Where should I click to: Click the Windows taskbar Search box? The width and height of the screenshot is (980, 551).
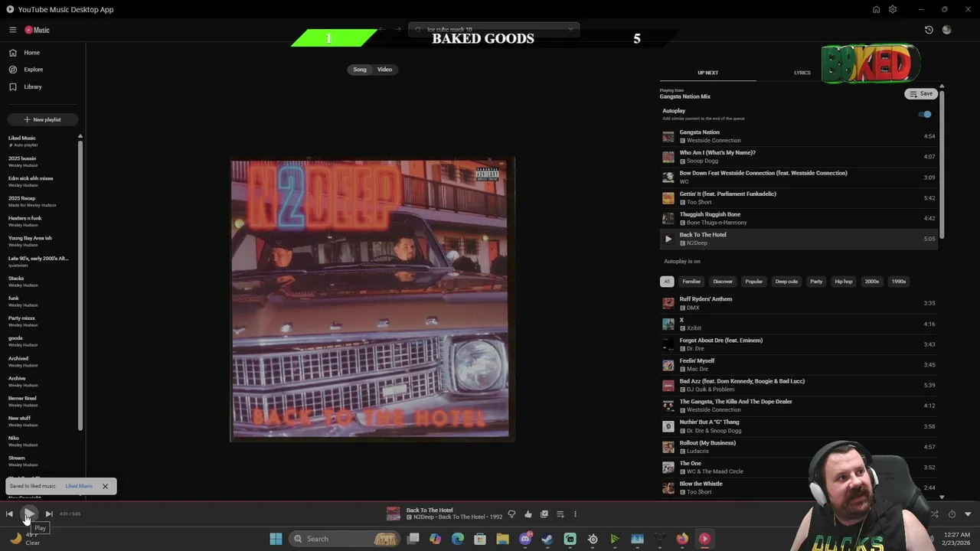coord(345,539)
